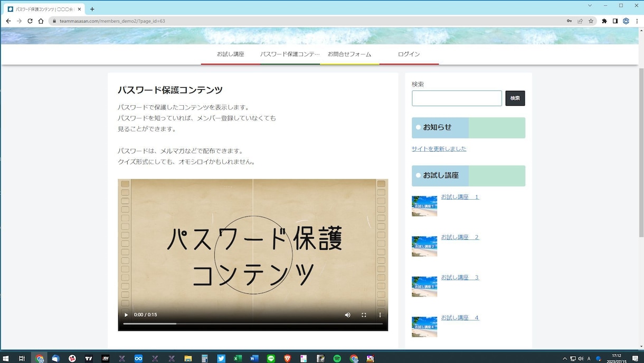Open the Chrome extensions puzzle menu

click(604, 21)
